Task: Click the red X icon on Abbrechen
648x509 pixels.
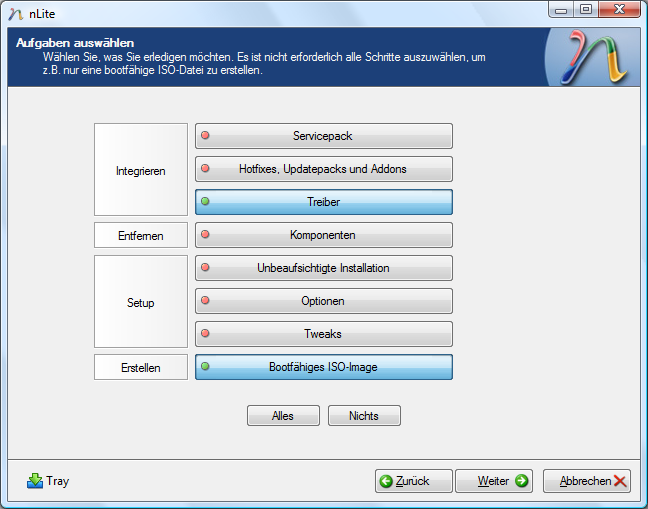Action: coord(621,481)
